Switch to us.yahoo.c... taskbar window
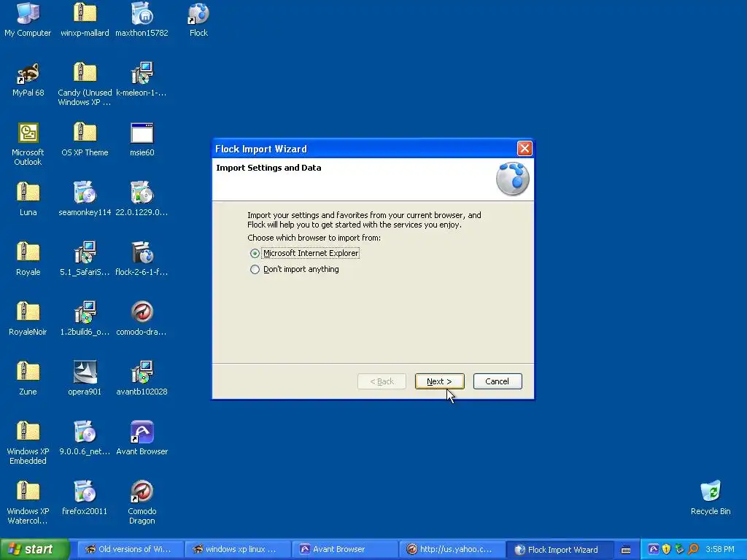Viewport: 747px width, 560px height. (x=452, y=550)
